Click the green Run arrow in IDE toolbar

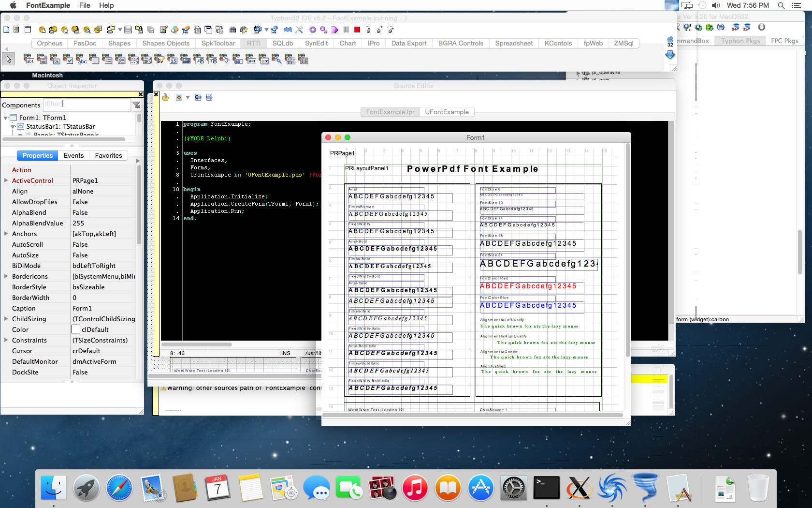click(x=335, y=30)
